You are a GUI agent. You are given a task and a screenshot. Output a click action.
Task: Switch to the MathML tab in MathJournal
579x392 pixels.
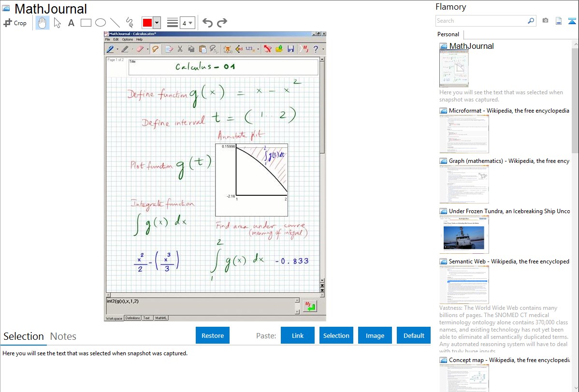pyautogui.click(x=160, y=318)
